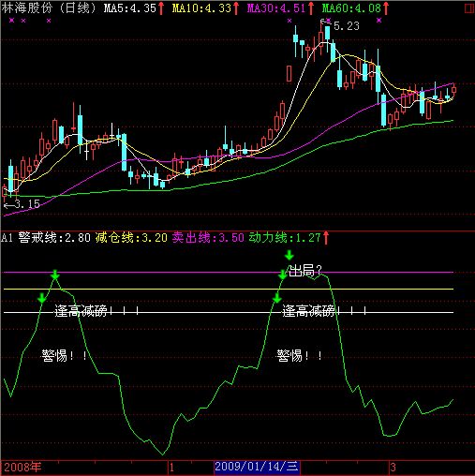
Task: Click the green 动力线:1.27 indicator label
Action: click(285, 238)
